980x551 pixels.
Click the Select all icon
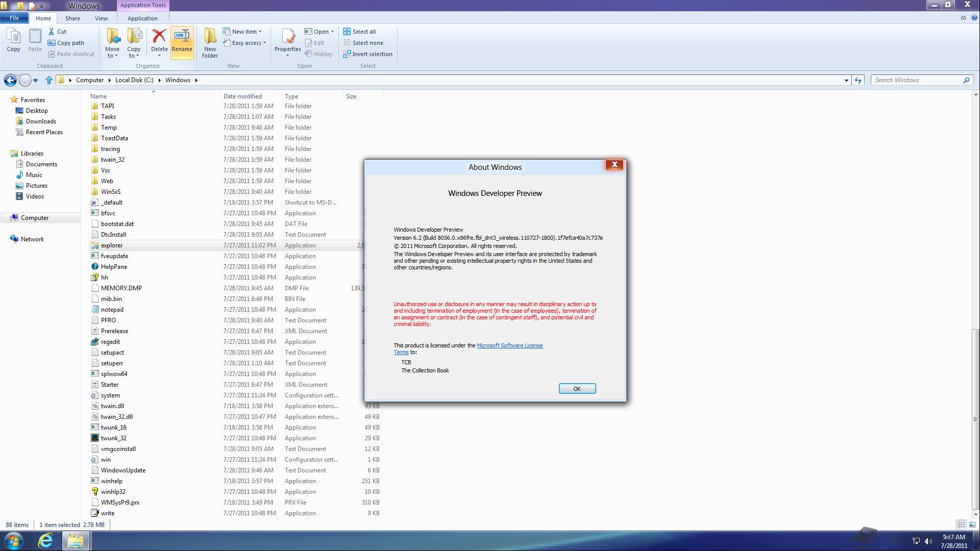(347, 32)
